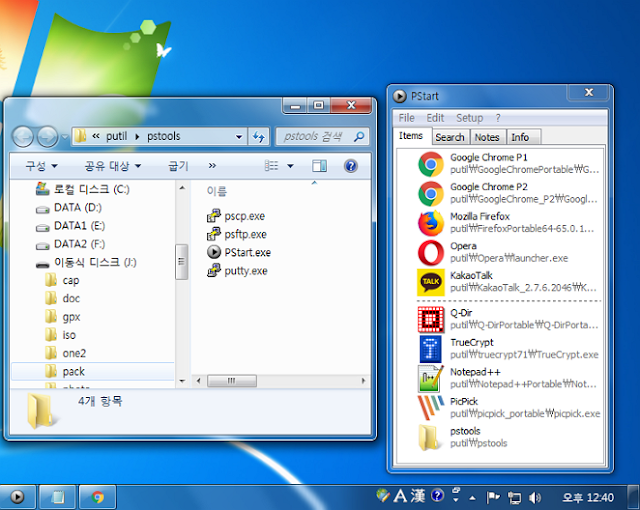Select psftp.exe file icon in Explorer
The height and width of the screenshot is (510, 640).
coord(213,234)
